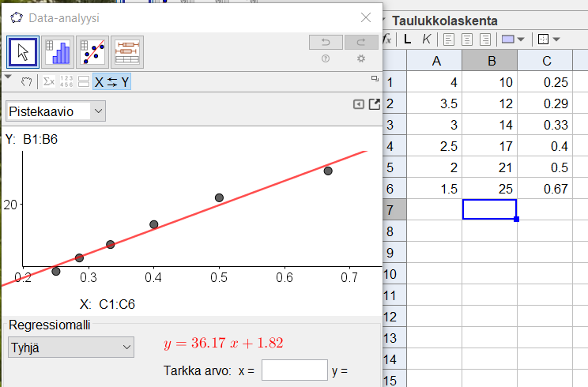The width and height of the screenshot is (588, 387).
Task: Open the Pistekaavio chart type dropdown
Action: [x=55, y=111]
